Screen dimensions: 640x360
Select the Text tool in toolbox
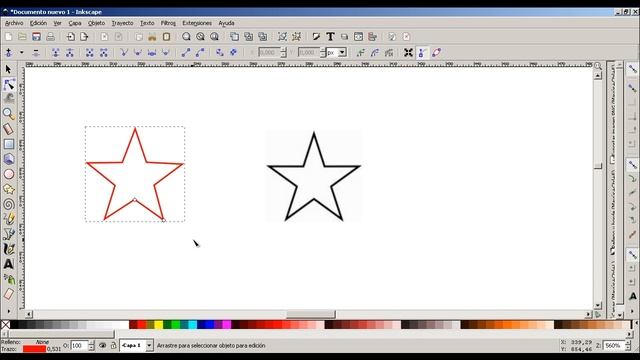coord(9,264)
